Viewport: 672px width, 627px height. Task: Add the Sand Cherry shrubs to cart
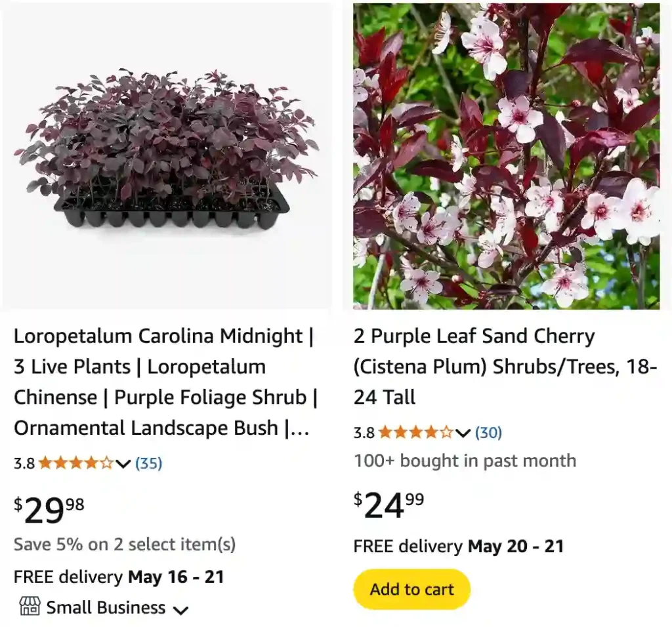(411, 589)
